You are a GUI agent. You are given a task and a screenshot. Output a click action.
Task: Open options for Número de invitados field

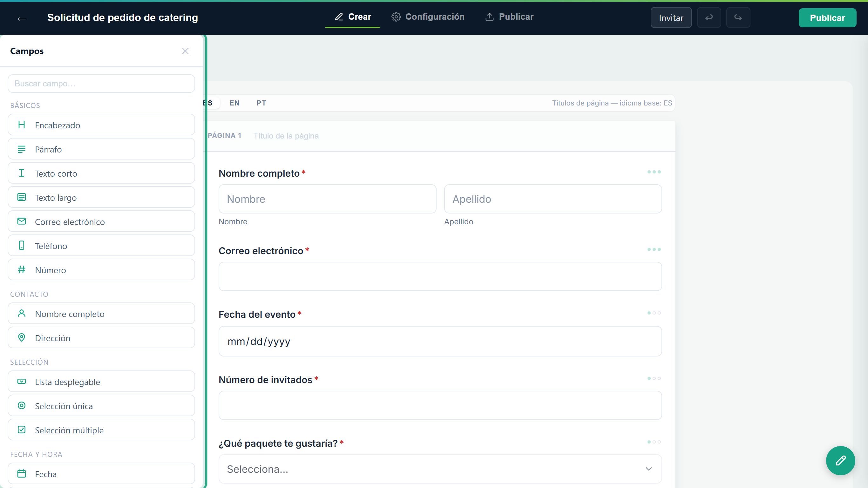pos(654,378)
